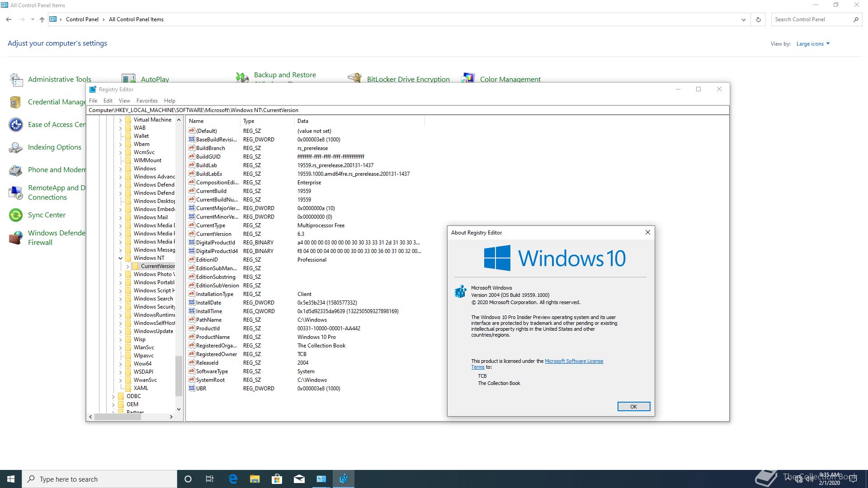This screenshot has width=868, height=488.
Task: Open View by Large icons dropdown
Action: [x=813, y=44]
